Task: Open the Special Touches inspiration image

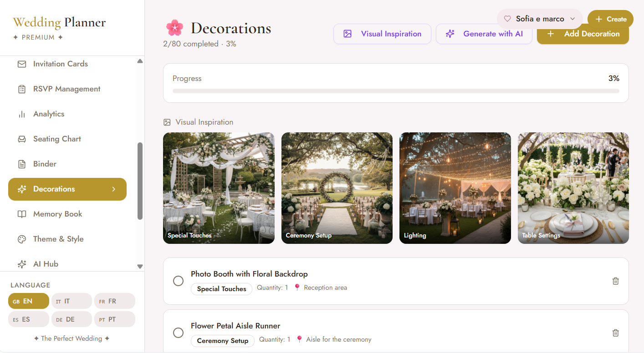Action: (219, 188)
